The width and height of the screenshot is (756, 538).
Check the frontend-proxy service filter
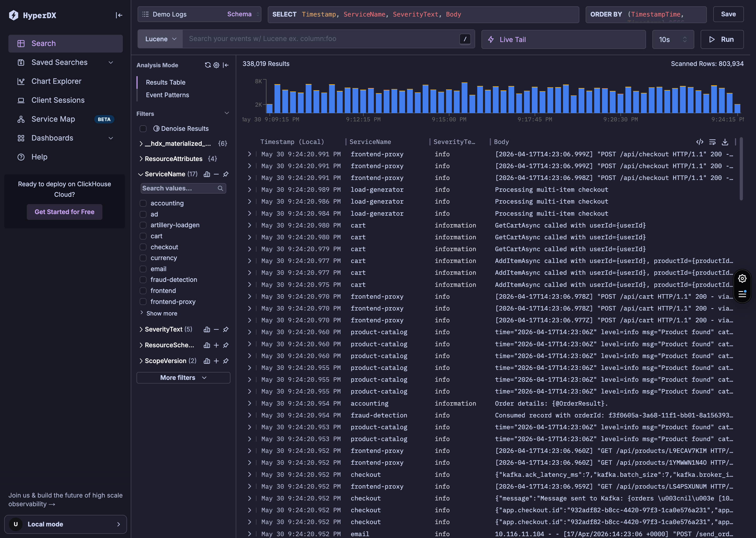pos(143,302)
